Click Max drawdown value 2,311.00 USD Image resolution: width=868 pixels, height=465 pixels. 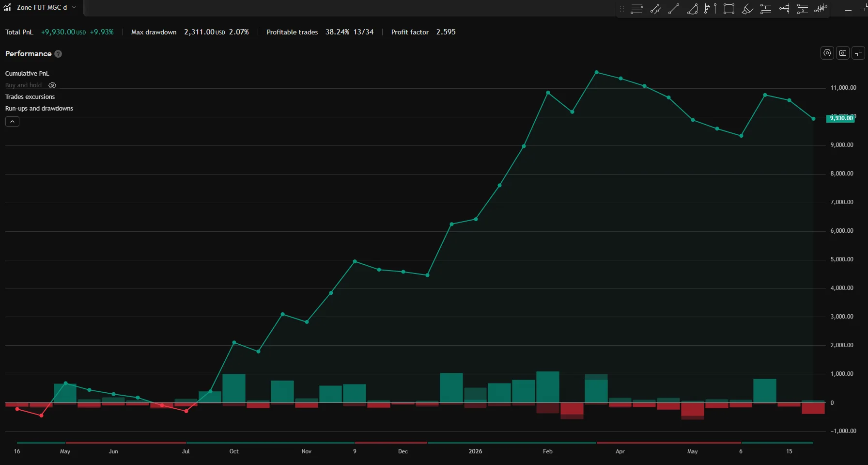coord(204,32)
